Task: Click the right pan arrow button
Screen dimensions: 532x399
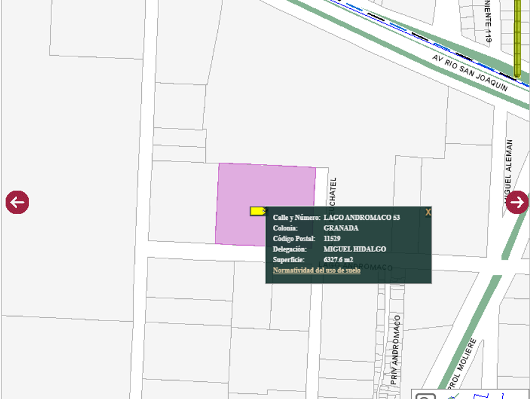Action: [x=517, y=203]
